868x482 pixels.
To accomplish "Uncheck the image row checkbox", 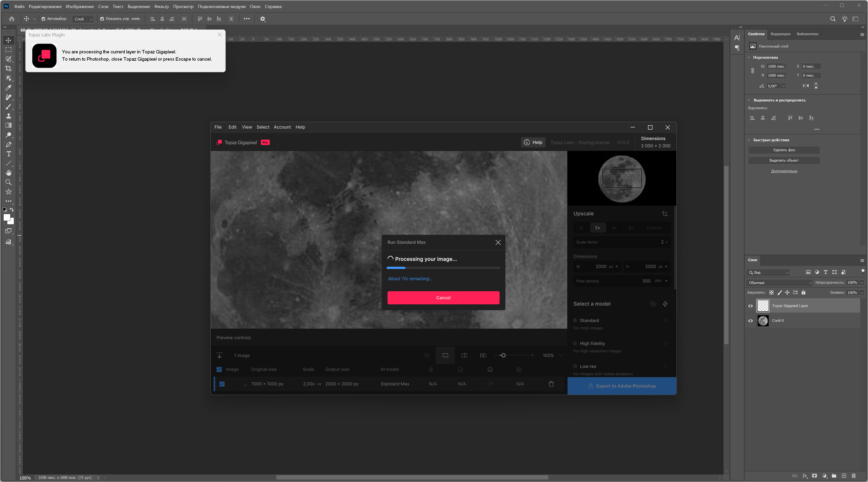I will [x=222, y=384].
